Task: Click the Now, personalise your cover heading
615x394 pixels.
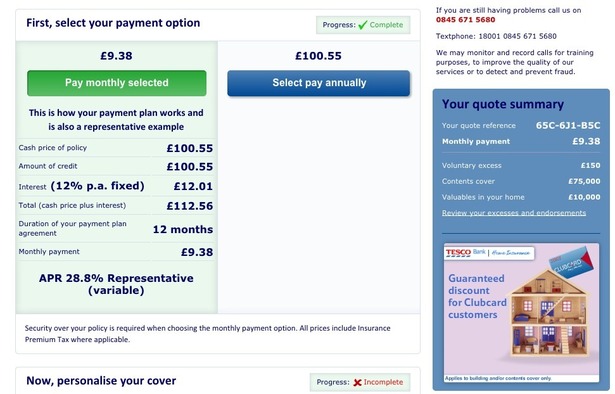Action: click(101, 381)
